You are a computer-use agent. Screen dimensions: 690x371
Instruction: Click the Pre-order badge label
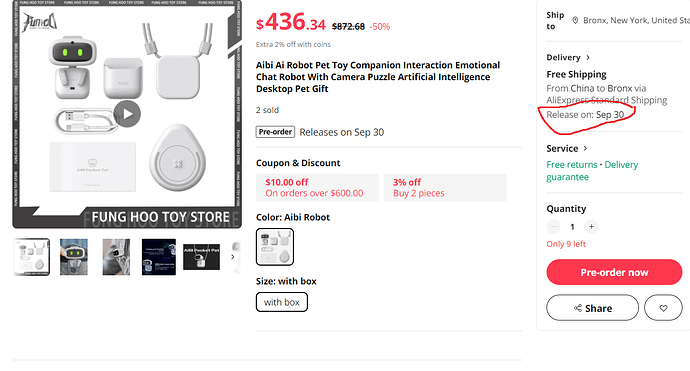point(275,132)
